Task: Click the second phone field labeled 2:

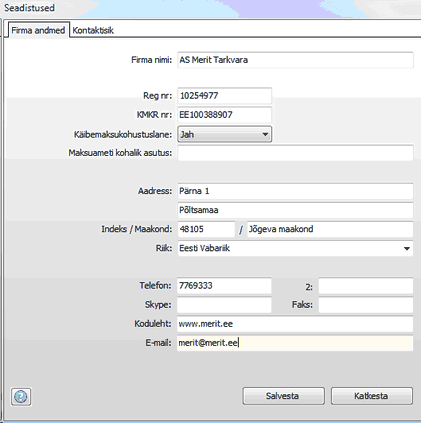Action: (x=366, y=286)
